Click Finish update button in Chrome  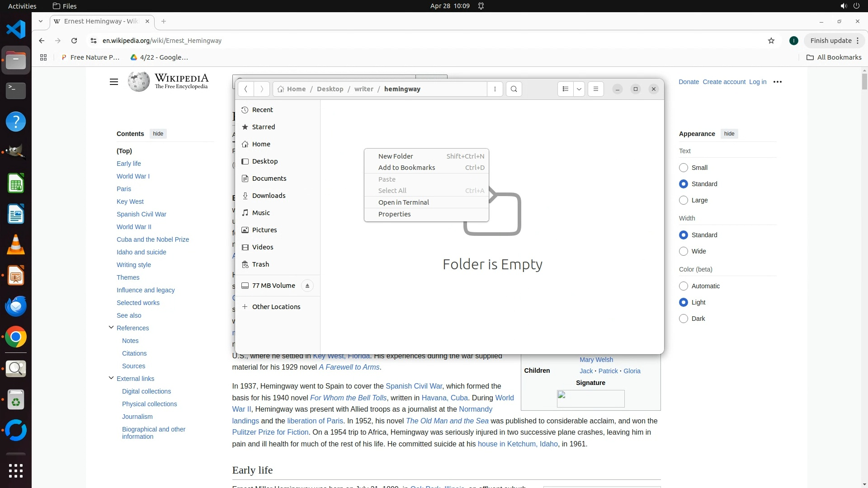pyautogui.click(x=830, y=41)
